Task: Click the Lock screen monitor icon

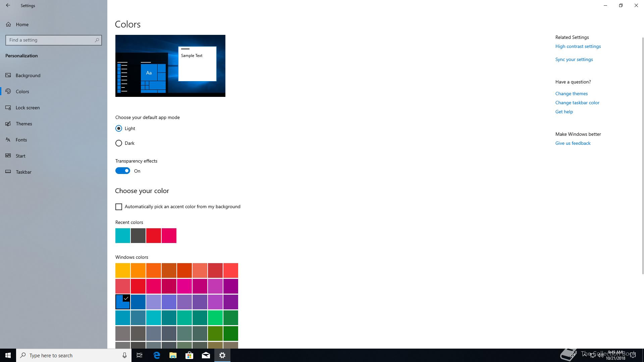Action: pyautogui.click(x=8, y=108)
